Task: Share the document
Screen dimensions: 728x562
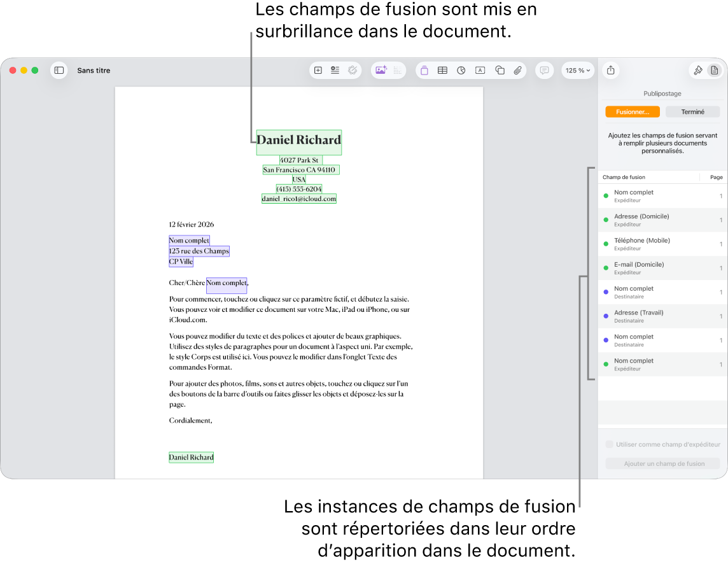Action: pos(610,70)
